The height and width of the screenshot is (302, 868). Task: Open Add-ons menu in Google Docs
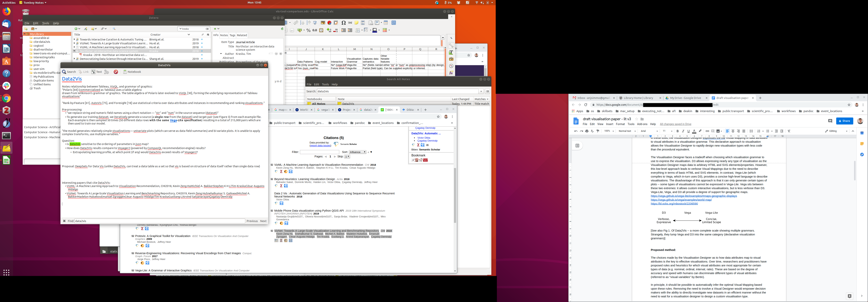point(642,124)
